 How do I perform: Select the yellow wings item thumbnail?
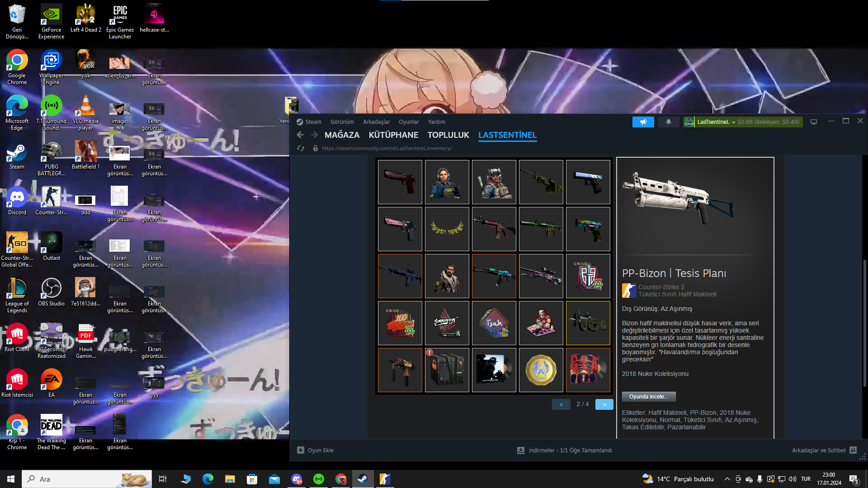447,229
